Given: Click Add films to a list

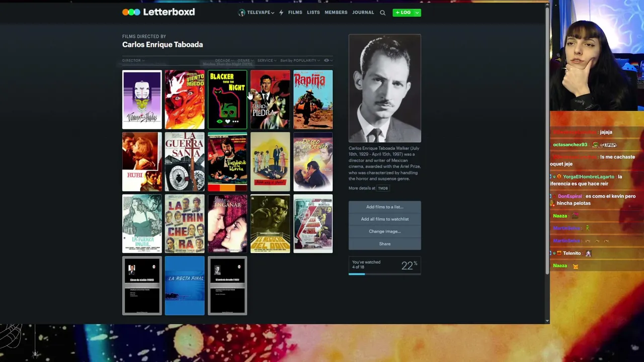Looking at the screenshot, I should [385, 207].
